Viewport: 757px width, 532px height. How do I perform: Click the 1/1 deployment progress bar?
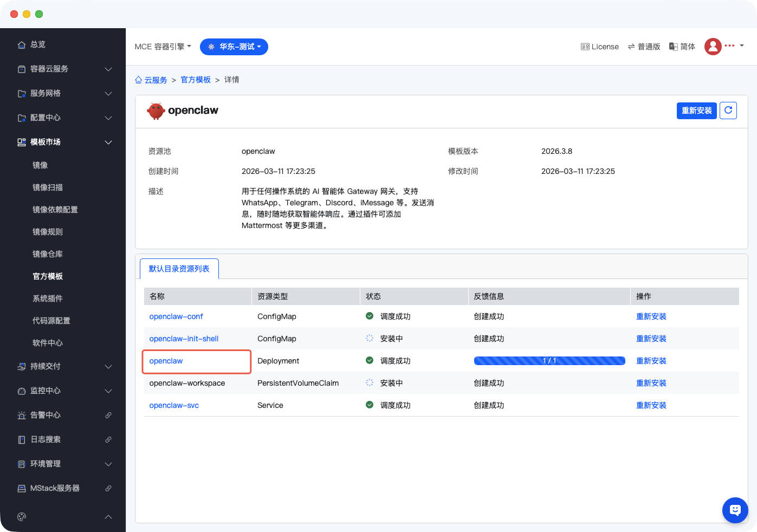tap(549, 361)
